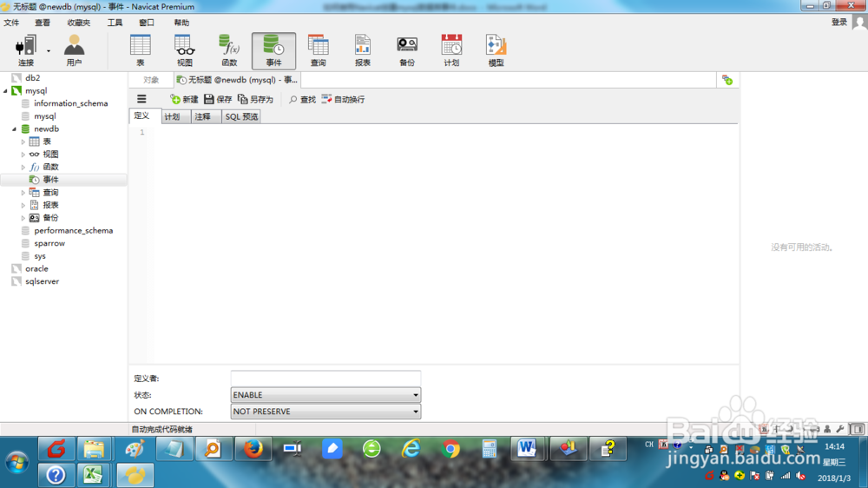Screen dimensions: 868x488
Task: Click the connection dropdown arrow next to 连接
Action: tap(49, 51)
